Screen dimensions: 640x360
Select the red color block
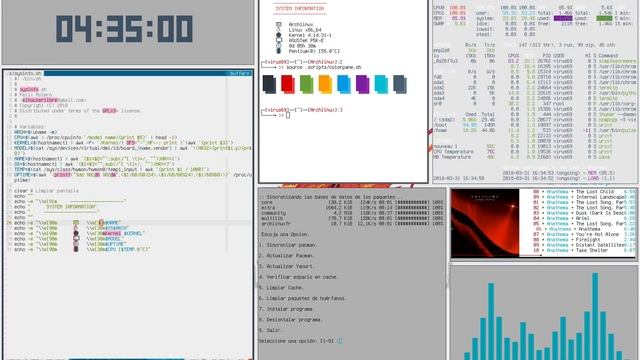click(288, 84)
